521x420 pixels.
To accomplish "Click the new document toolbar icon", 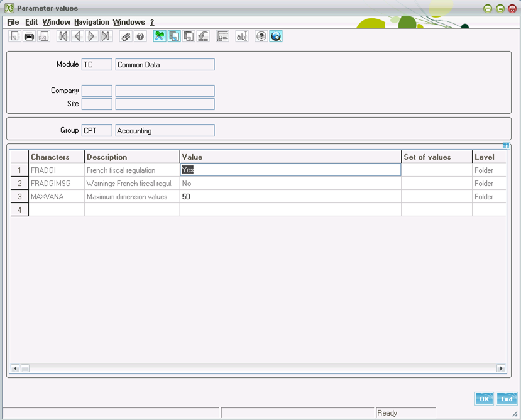I will coord(14,36).
